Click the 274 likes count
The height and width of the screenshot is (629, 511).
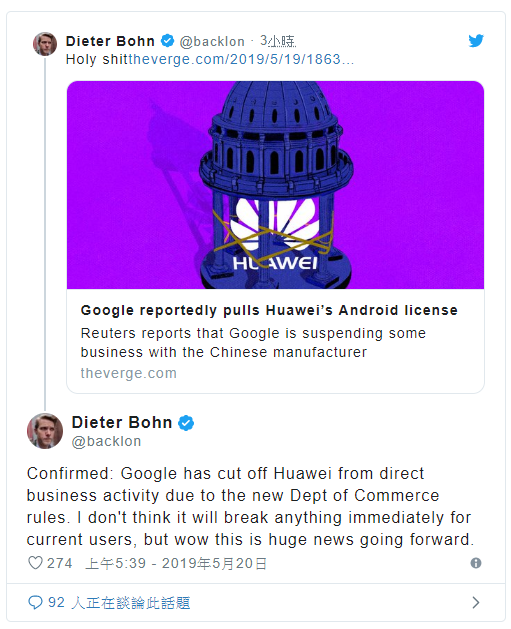coord(59,563)
